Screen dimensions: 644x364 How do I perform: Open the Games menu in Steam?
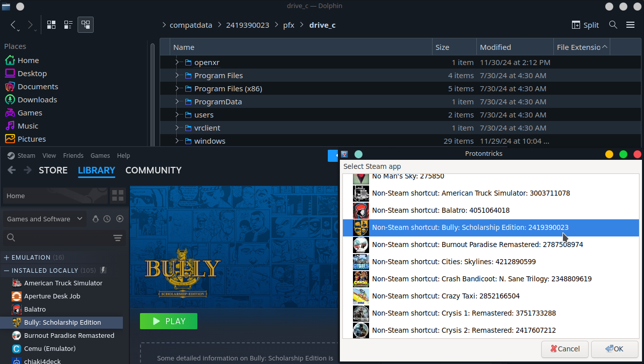tap(100, 155)
